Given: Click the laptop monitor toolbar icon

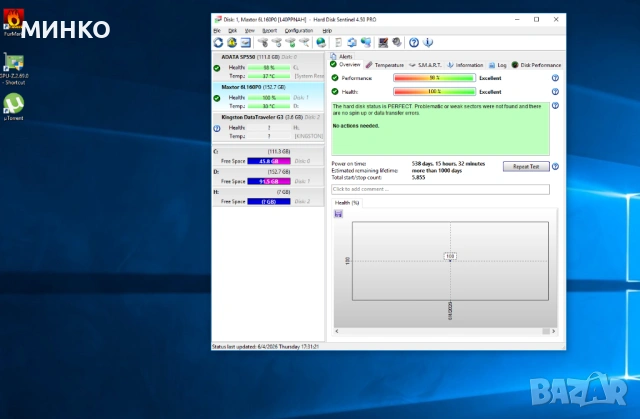Looking at the screenshot, I should 383,42.
